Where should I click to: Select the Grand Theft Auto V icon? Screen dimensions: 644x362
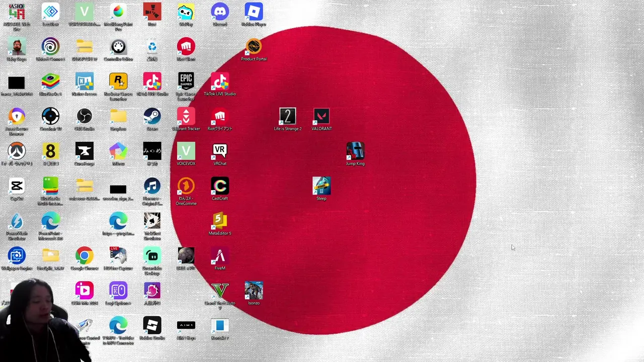coord(220,291)
